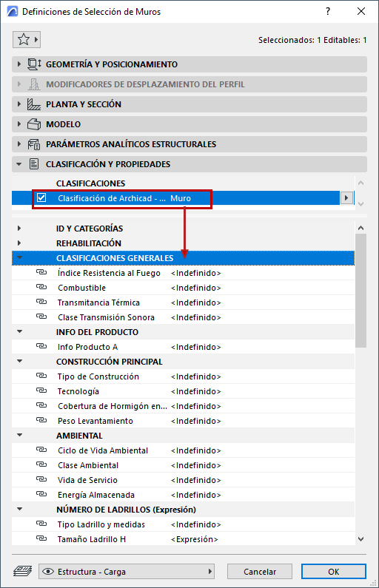Select the Índice Resistencia al Fuego <Indefinido> value
The image size is (379, 588).
pyautogui.click(x=196, y=273)
